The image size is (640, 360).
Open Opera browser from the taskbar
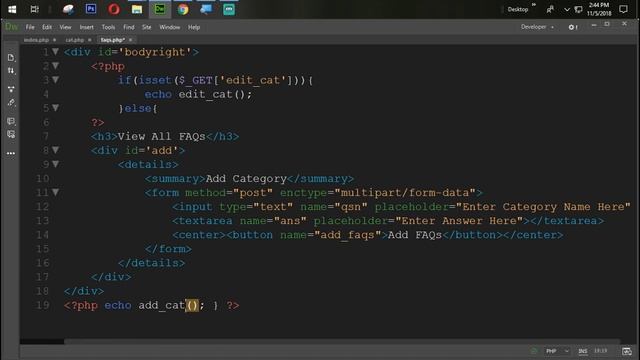tap(114, 9)
